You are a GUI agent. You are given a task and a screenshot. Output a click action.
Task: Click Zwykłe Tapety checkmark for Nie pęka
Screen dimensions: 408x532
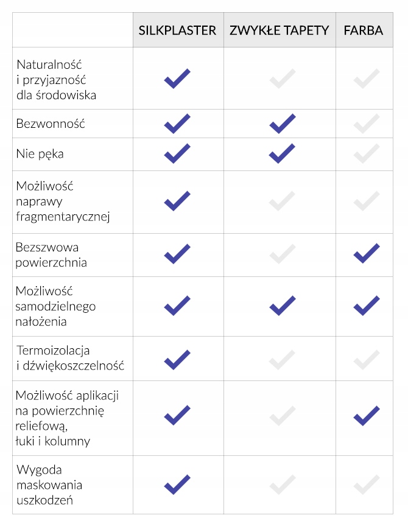pyautogui.click(x=283, y=153)
